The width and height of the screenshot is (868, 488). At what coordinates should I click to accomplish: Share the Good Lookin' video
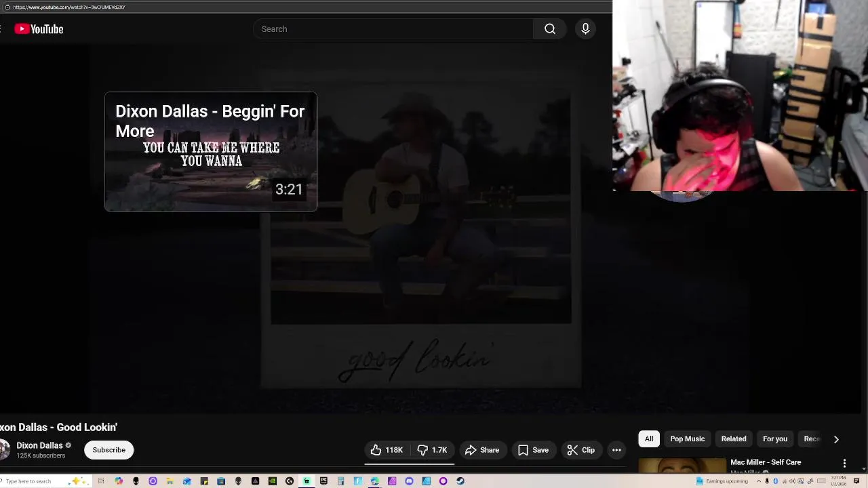[482, 450]
